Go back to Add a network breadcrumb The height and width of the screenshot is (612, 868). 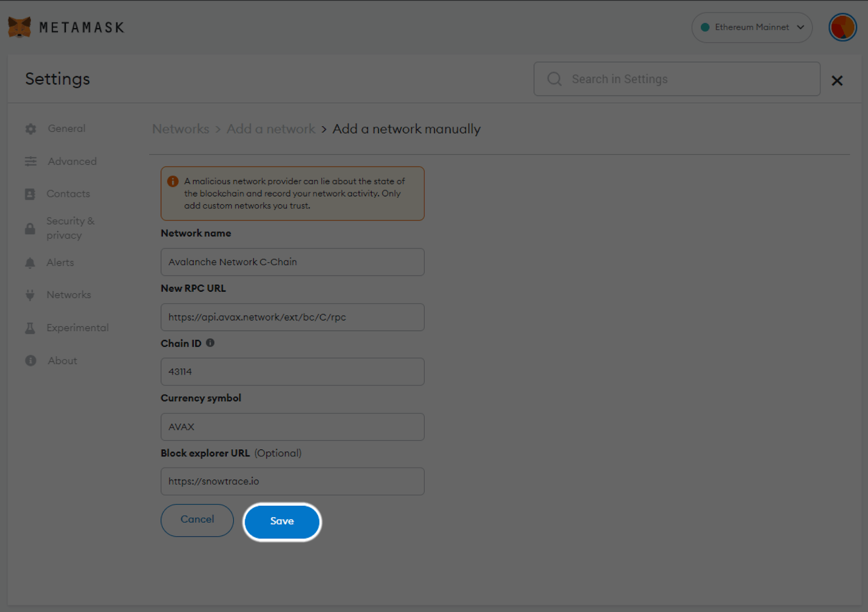pos(271,129)
